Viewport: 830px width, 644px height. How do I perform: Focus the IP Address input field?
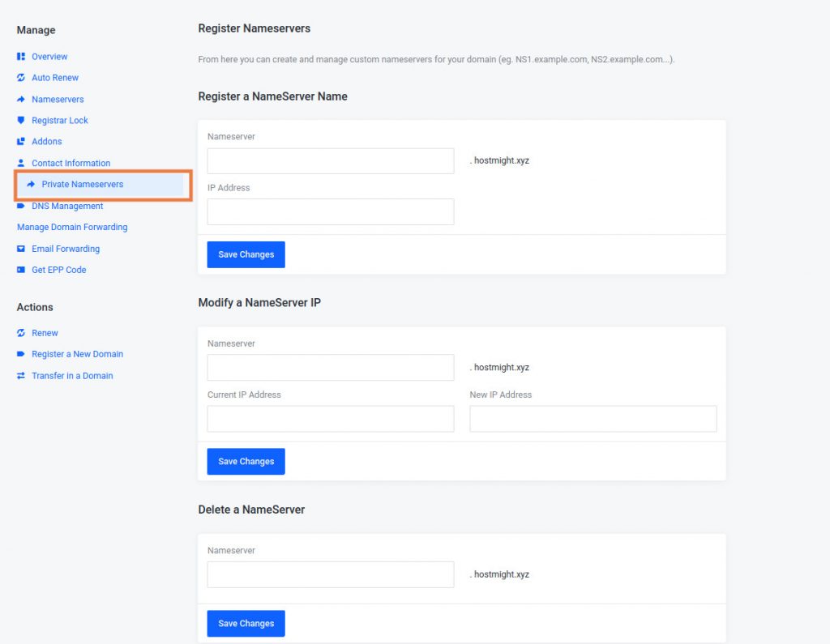331,211
